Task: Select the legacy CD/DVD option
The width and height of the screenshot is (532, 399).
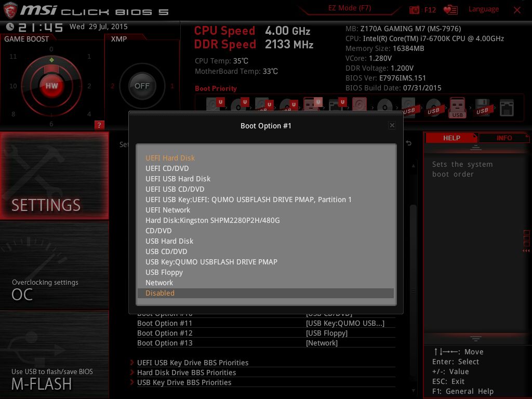Action: 265,231
